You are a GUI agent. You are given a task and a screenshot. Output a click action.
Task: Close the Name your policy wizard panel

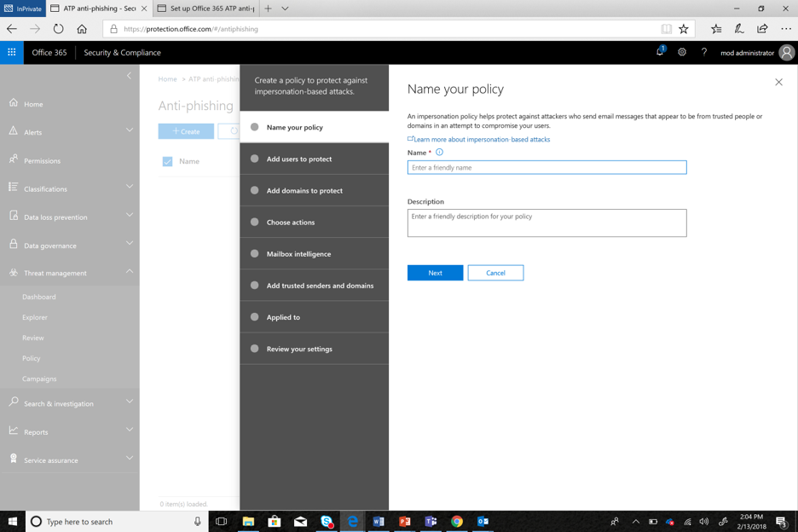pos(778,82)
